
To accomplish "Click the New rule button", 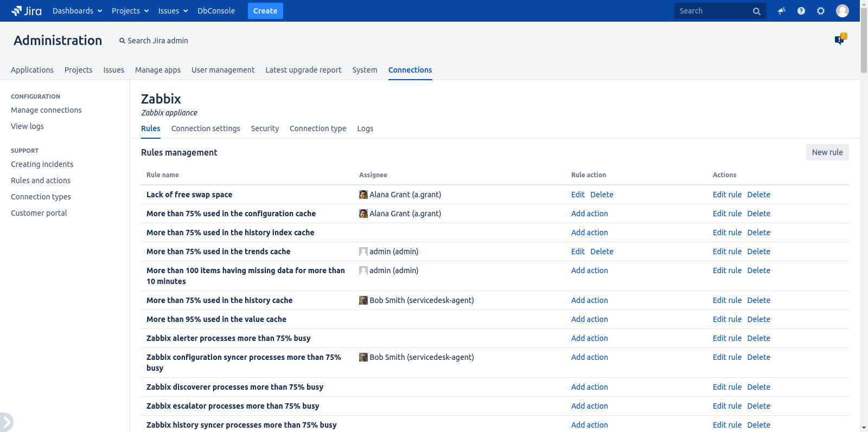I will click(x=827, y=152).
